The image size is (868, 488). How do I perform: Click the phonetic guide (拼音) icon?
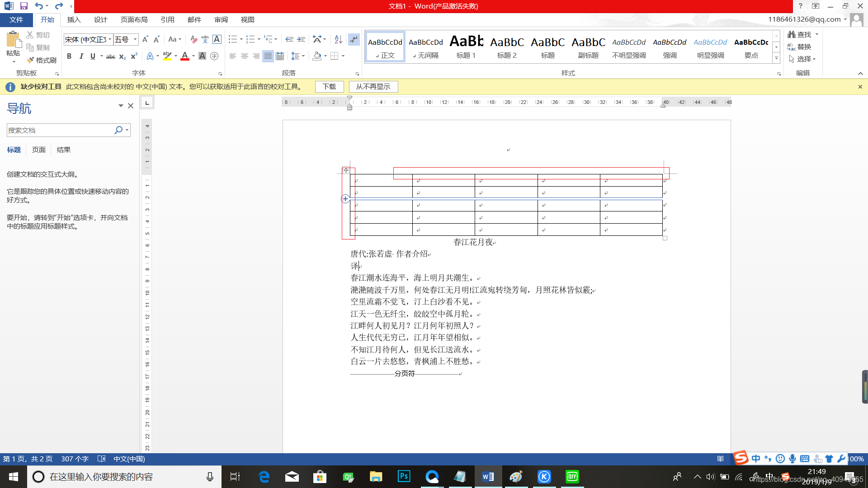[x=205, y=39]
